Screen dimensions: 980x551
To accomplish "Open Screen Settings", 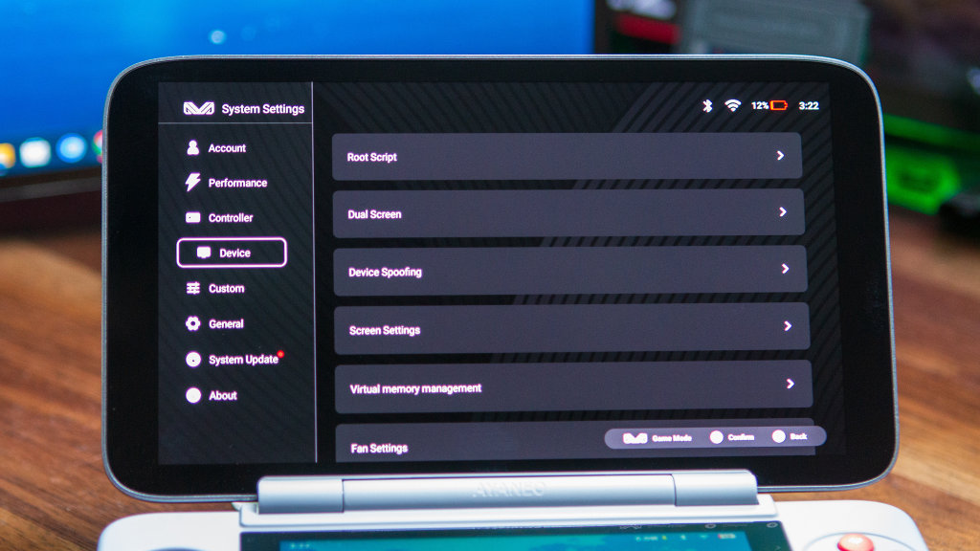I will click(x=787, y=328).
